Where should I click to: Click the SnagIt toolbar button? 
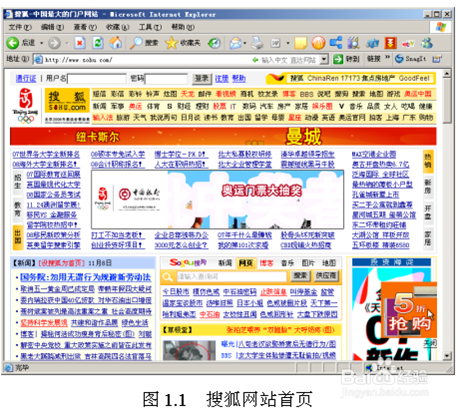click(410, 59)
